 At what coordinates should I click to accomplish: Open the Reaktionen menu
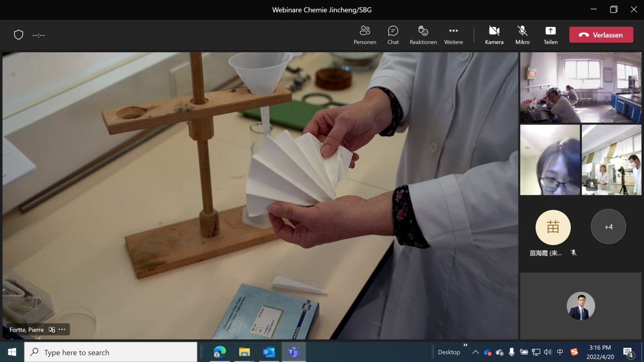coord(423,35)
